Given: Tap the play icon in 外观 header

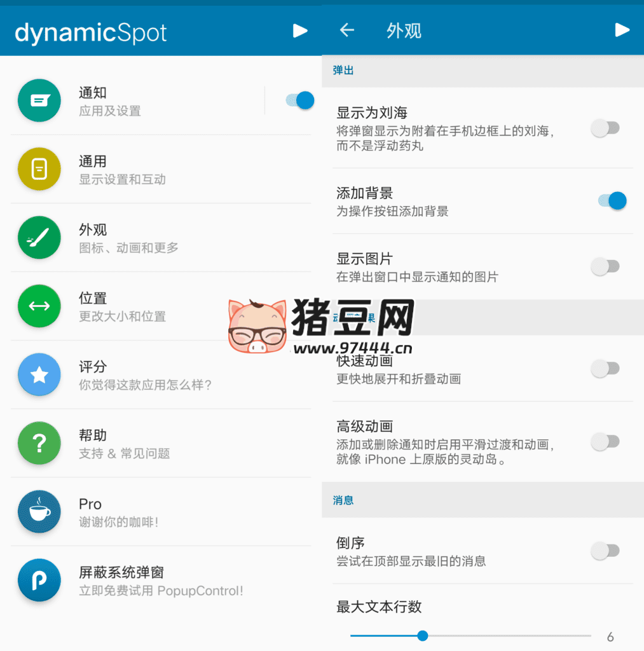Looking at the screenshot, I should (x=622, y=30).
